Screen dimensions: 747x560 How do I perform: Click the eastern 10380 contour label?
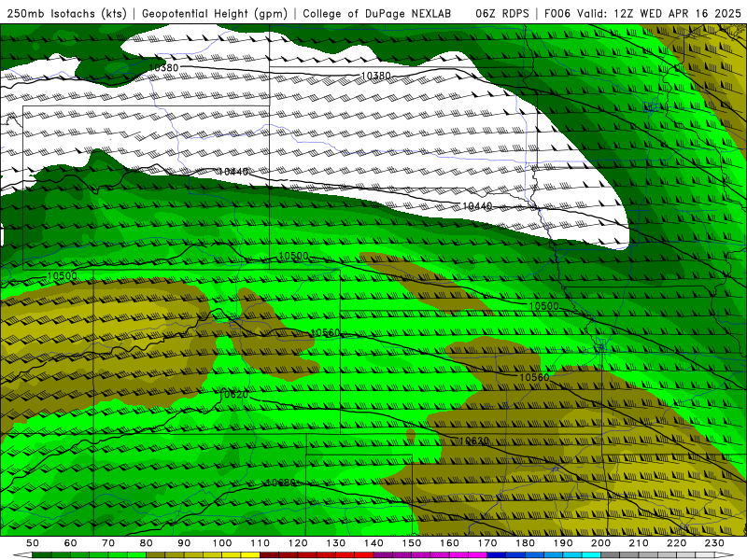(x=376, y=76)
